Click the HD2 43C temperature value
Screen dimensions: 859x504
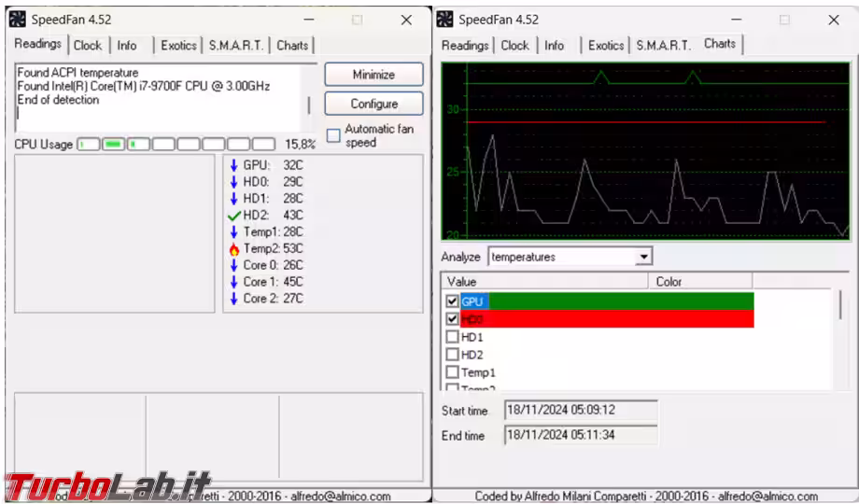pyautogui.click(x=293, y=216)
